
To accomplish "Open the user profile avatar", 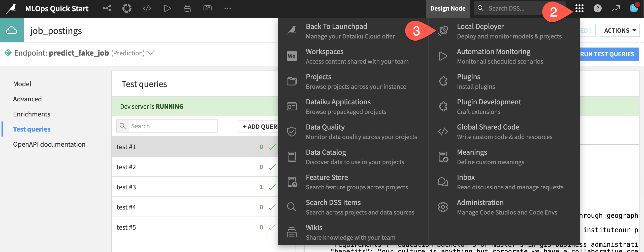I will pyautogui.click(x=634, y=8).
